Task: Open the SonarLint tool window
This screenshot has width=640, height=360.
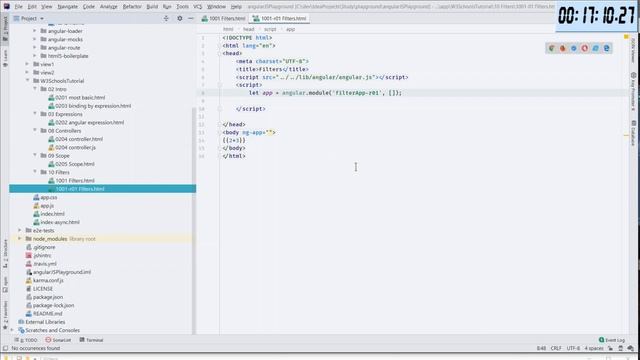Action: 58,340
